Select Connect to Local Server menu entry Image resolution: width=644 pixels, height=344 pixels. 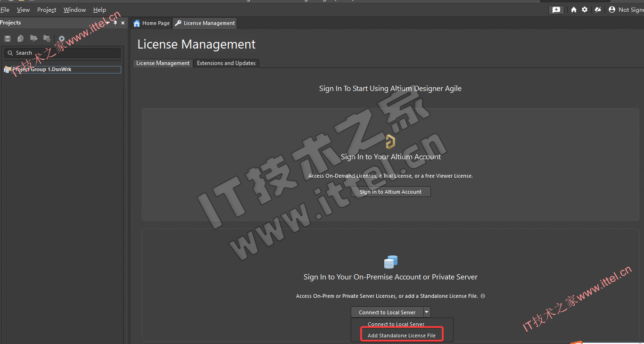tap(396, 324)
